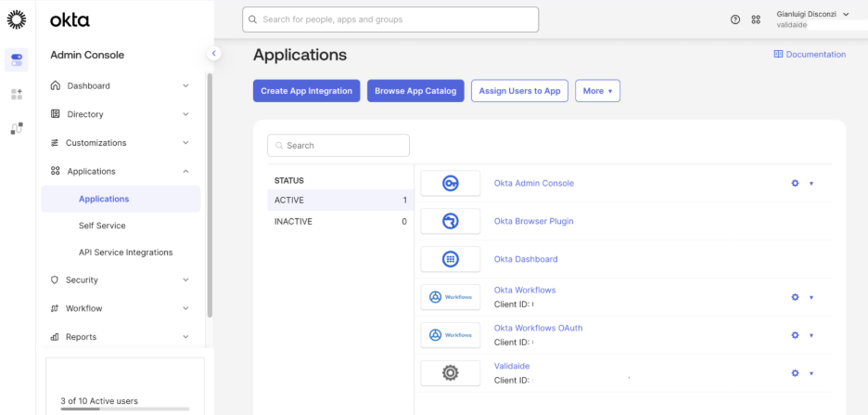Collapse the Applications menu chevron
This screenshot has height=415, width=868.
[186, 171]
